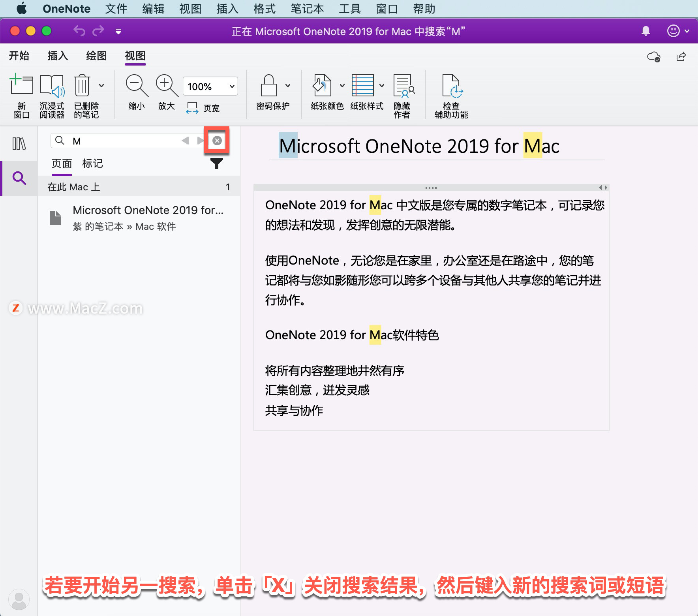
Task: Switch to the 开始 ribbon tab
Action: tap(19, 56)
